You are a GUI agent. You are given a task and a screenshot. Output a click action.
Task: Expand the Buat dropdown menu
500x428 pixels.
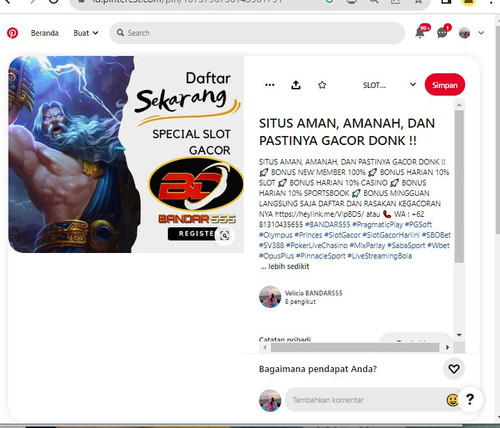click(86, 33)
